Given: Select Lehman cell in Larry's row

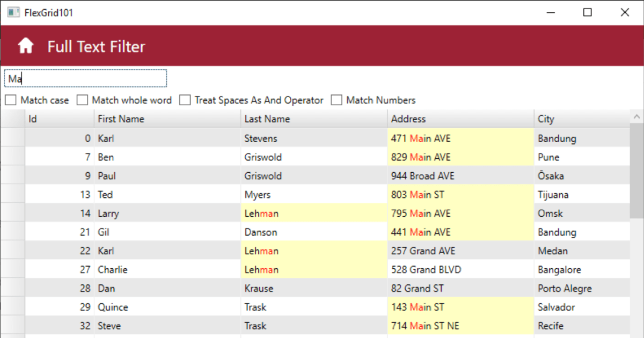Looking at the screenshot, I should 314,214.
